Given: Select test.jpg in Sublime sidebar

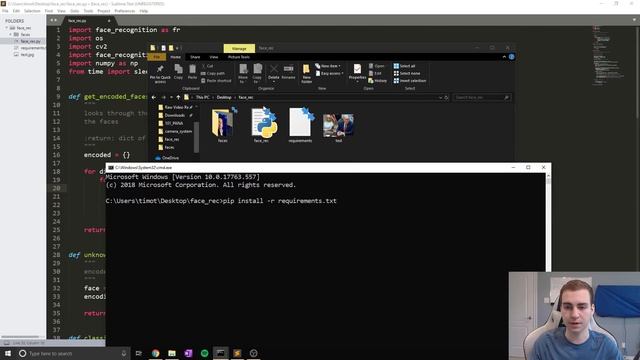Looking at the screenshot, I should 27,55.
